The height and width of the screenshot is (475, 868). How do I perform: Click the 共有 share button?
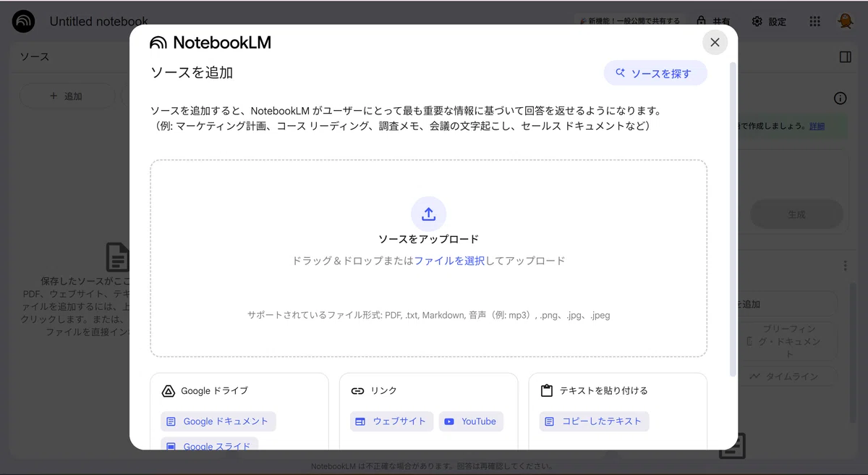click(712, 22)
